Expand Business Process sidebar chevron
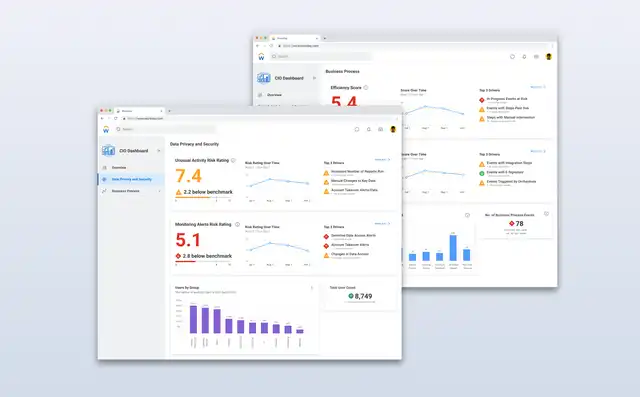The height and width of the screenshot is (397, 640). (x=159, y=191)
